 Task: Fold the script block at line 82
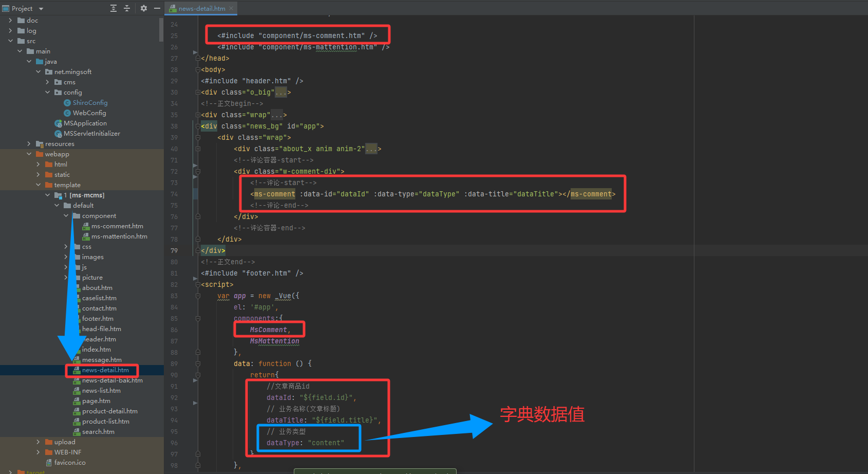click(x=197, y=285)
